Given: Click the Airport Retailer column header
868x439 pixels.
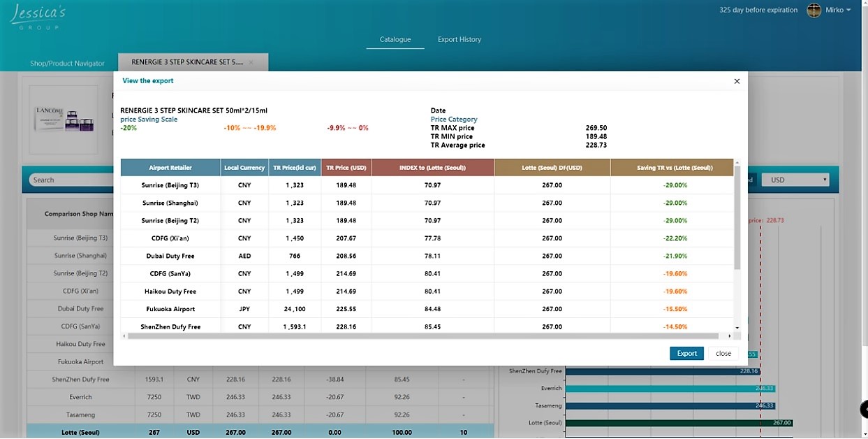Looking at the screenshot, I should point(170,168).
